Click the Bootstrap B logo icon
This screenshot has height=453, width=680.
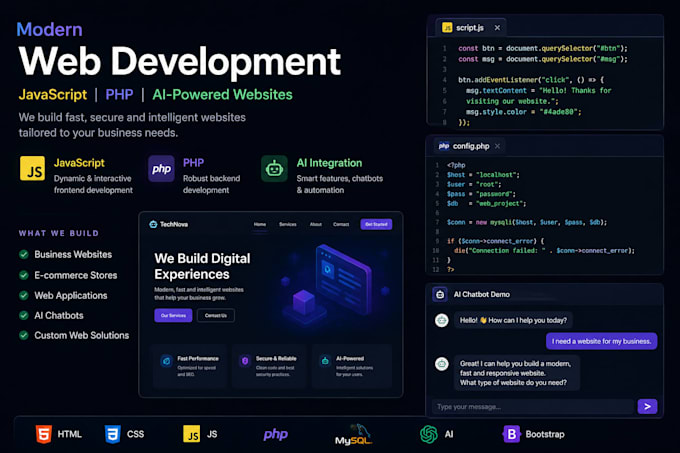(511, 434)
